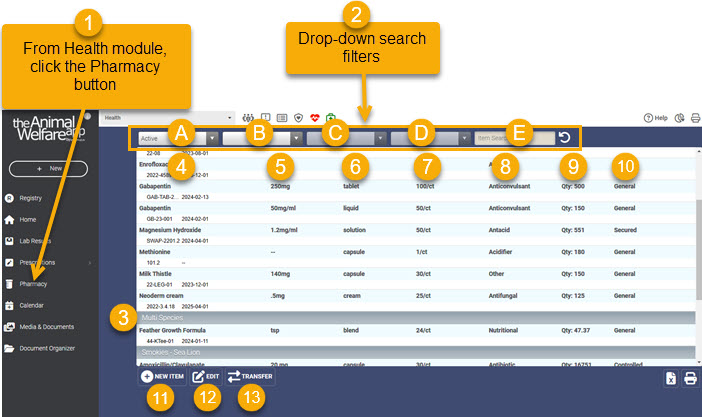Screen dimensions: 702x417
Task: Export the pharmacy list to Excel
Action: pos(671,378)
